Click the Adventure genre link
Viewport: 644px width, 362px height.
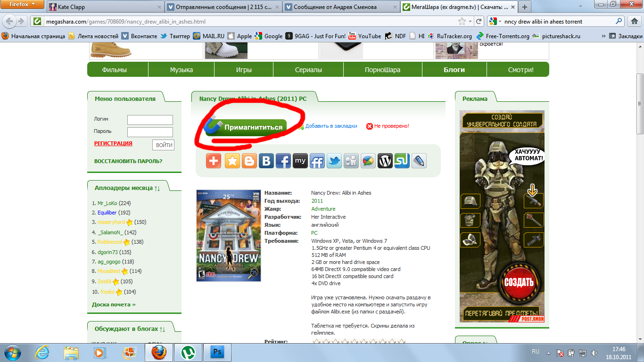coord(323,209)
